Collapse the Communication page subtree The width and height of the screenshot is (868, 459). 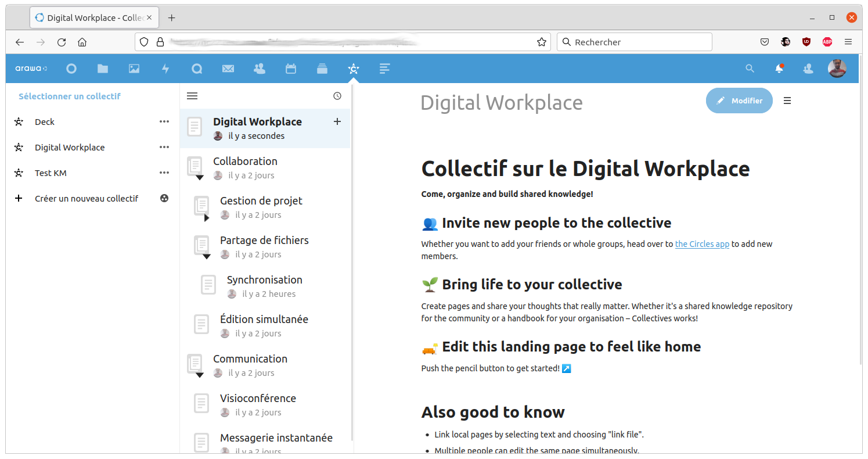click(x=199, y=375)
